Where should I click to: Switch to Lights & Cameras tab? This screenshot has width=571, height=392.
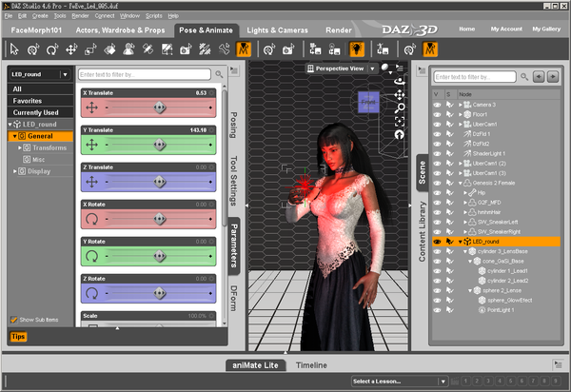click(x=278, y=30)
